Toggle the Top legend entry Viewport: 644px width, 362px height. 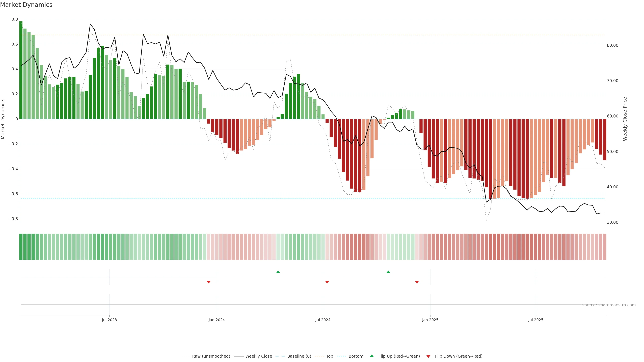[330, 356]
